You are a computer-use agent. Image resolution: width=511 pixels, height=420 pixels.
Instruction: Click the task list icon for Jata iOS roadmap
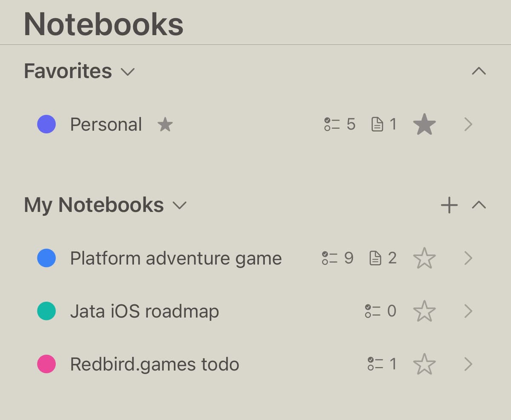tap(375, 311)
